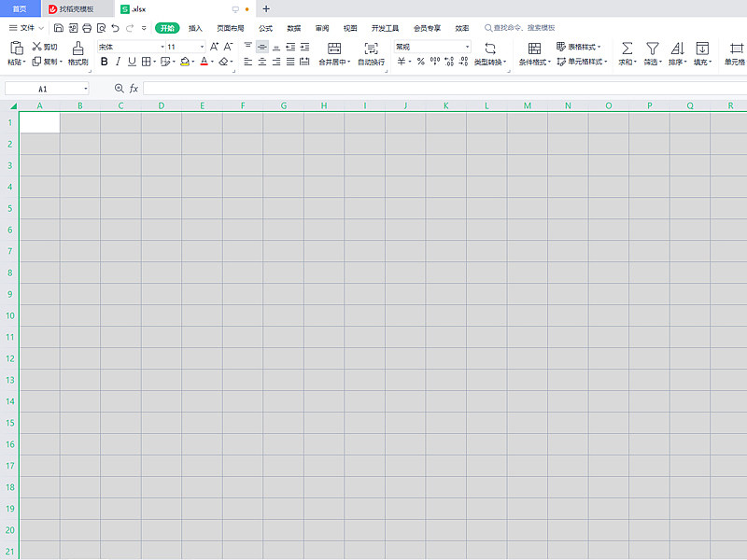This screenshot has height=560, width=747.
Task: Click the Copy (复制) icon
Action: [x=36, y=62]
